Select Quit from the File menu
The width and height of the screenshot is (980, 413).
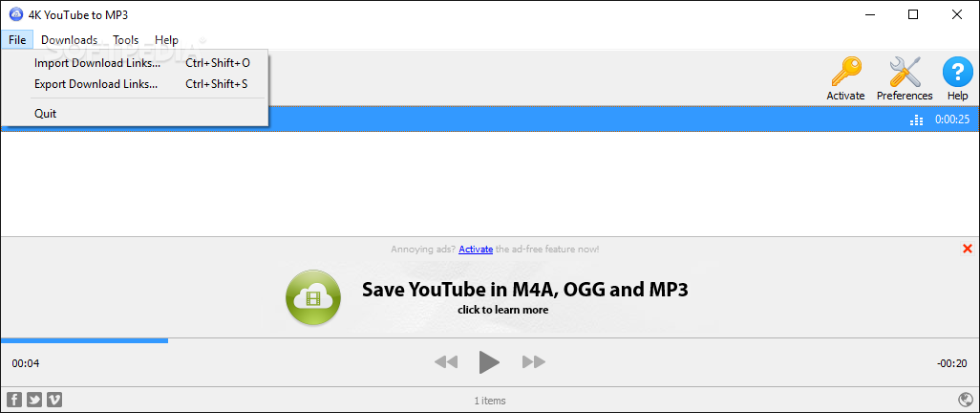coord(135,113)
